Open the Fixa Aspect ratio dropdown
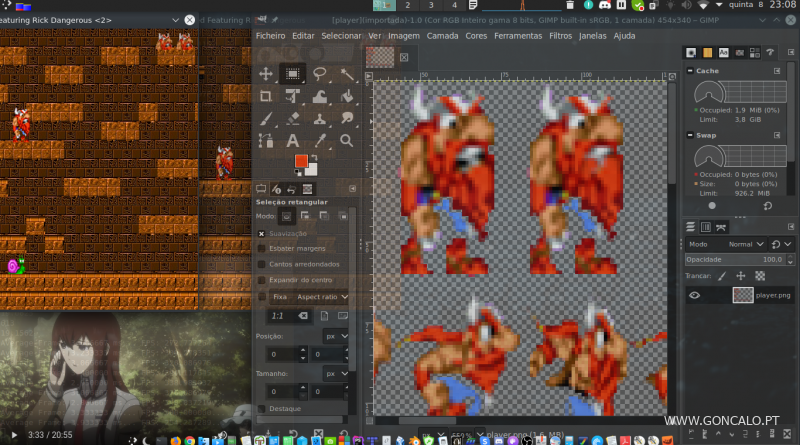This screenshot has width=800, height=445. 309,296
